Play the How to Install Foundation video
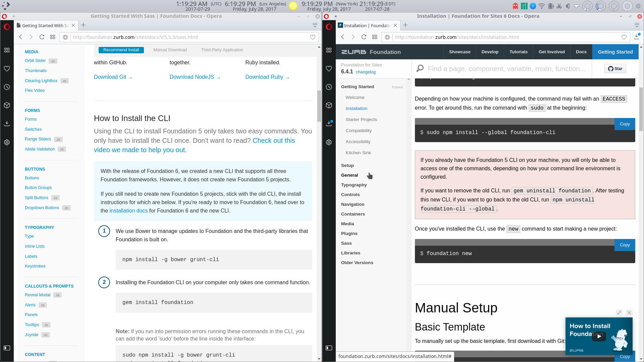Viewport: 644px width, 362px height. tap(599, 336)
